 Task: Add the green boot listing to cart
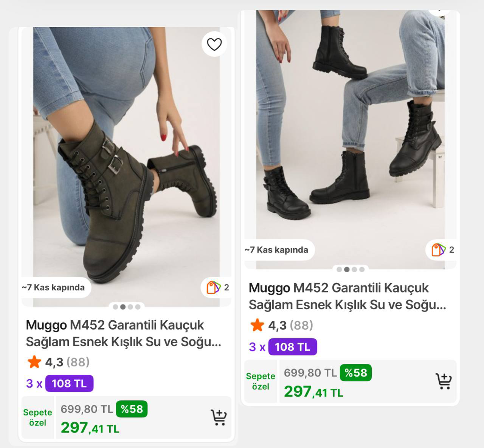[x=219, y=417]
